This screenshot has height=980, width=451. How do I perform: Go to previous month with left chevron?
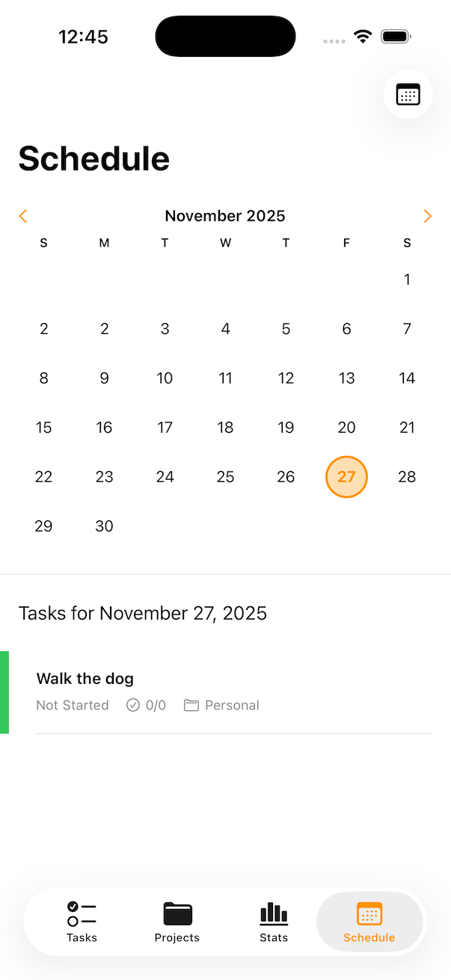[22, 216]
